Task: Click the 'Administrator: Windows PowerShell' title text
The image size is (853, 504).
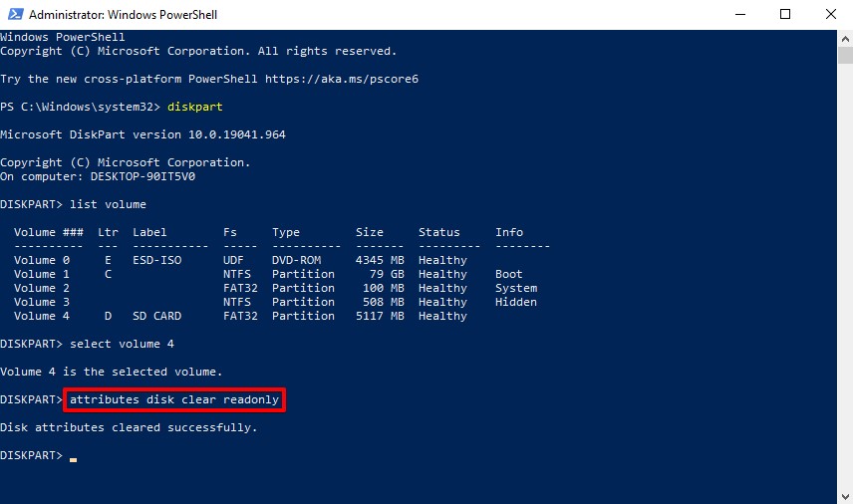Action: pyautogui.click(x=123, y=15)
